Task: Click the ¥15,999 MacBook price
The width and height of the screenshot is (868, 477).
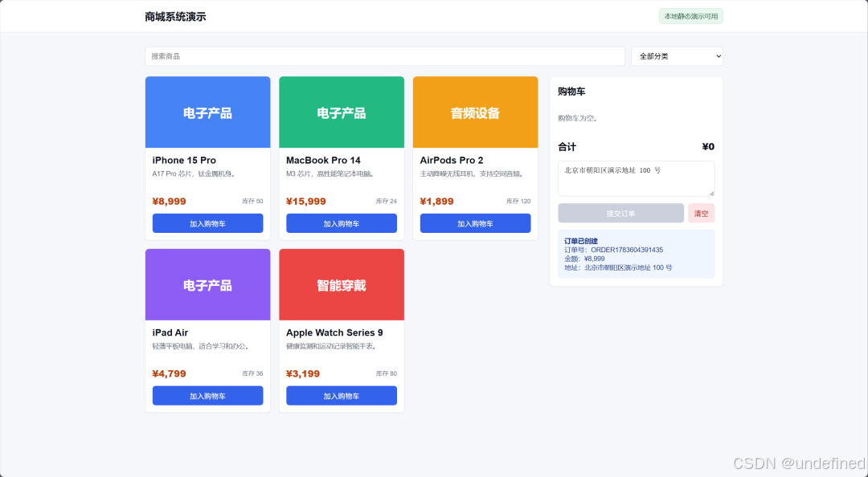Action: pos(306,202)
